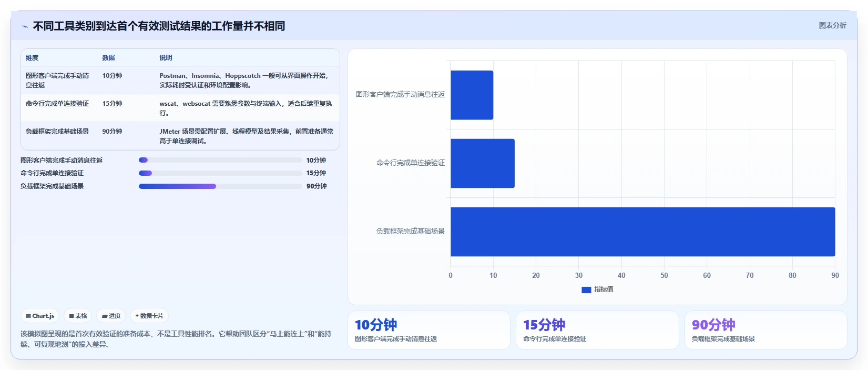The height and width of the screenshot is (370, 868).
Task: Click the title 不同工具类别到达首个有效测试结果的工作量并不相同
Action: 159,26
